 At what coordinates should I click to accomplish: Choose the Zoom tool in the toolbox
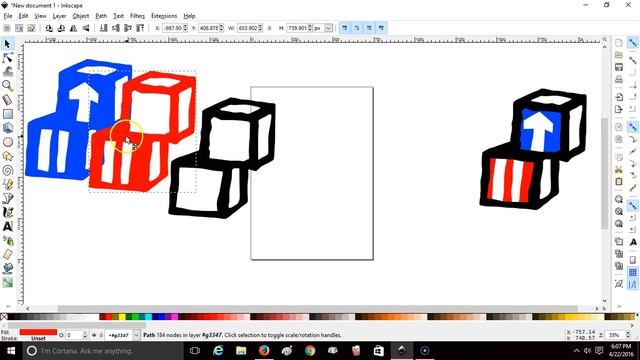[x=7, y=86]
